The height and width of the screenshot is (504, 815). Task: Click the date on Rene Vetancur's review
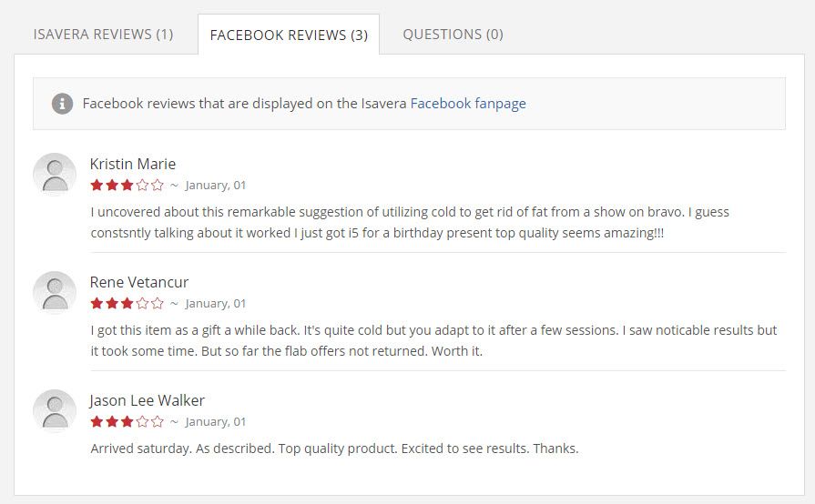(x=215, y=303)
